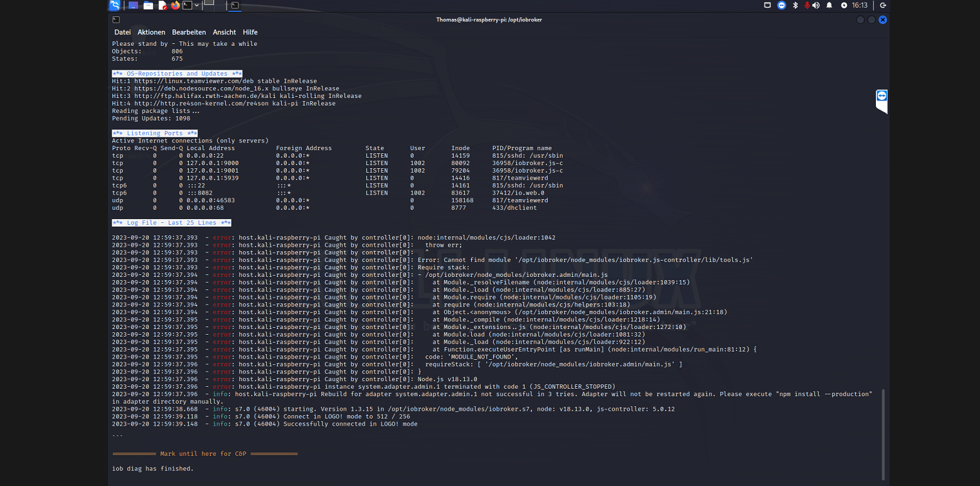The width and height of the screenshot is (980, 486).
Task: Click the 'Objects: 806' line
Action: coord(147,51)
